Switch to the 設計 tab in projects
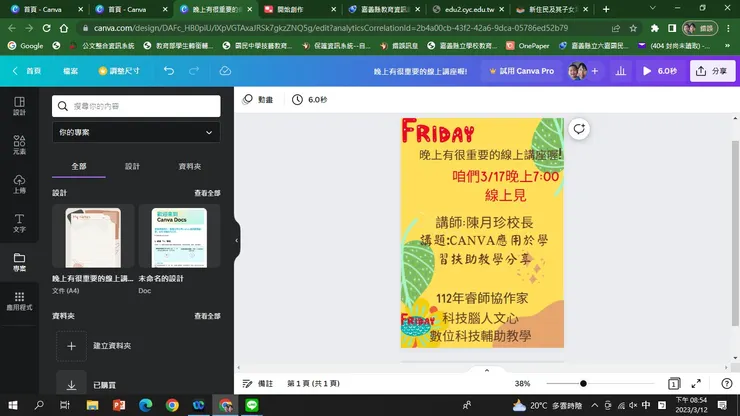This screenshot has height=416, width=740. tap(132, 166)
